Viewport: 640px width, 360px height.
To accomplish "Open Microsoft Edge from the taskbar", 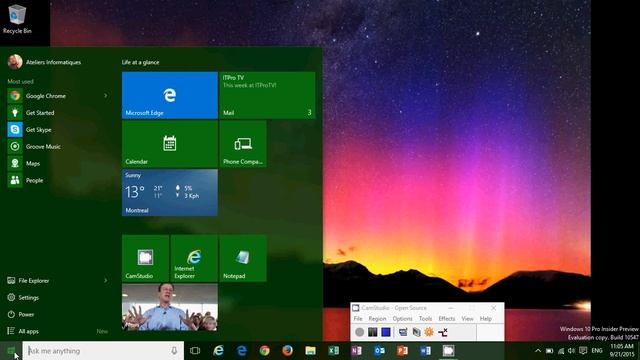I will point(242,351).
